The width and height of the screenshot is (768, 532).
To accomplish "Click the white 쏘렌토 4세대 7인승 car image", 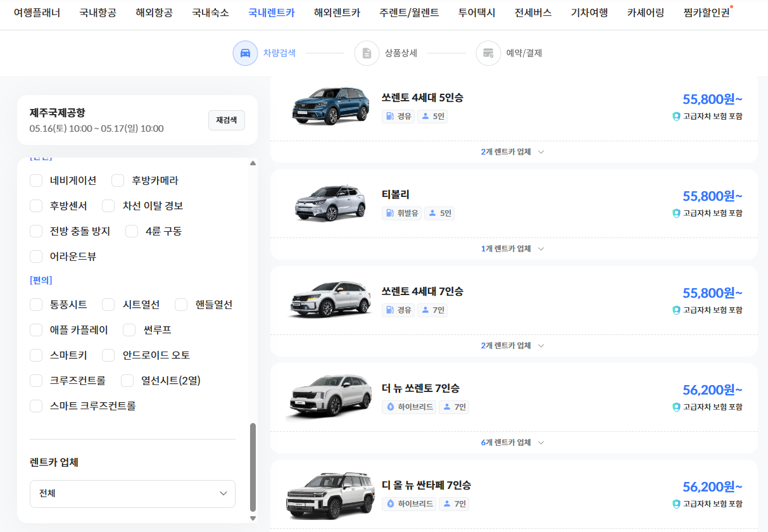I will coord(330,299).
